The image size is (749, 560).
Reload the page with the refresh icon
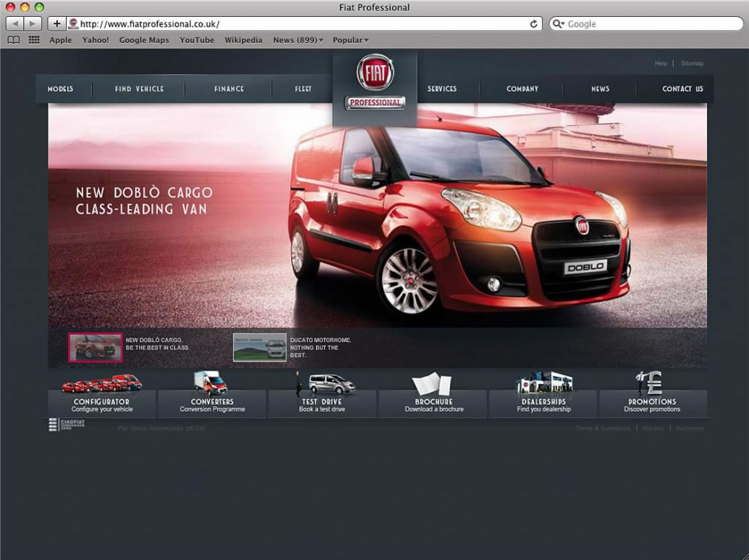[x=533, y=24]
